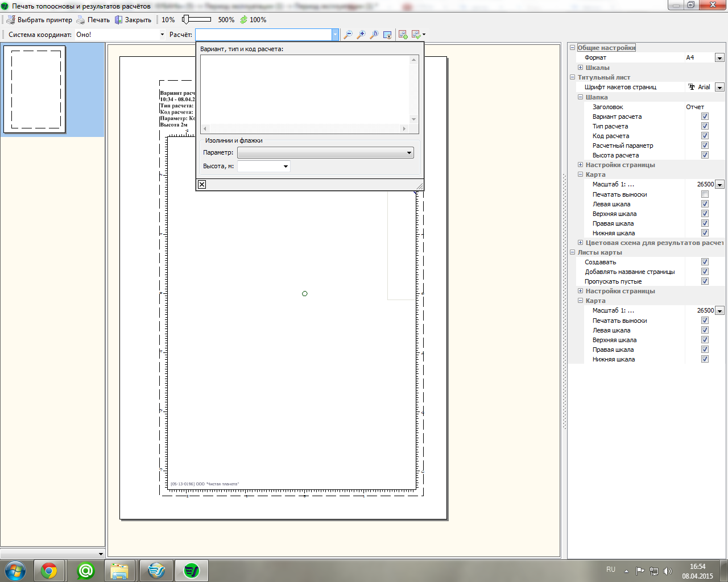The height and width of the screenshot is (582, 728).
Task: Click the zoom in magnifier icon
Action: coord(361,35)
